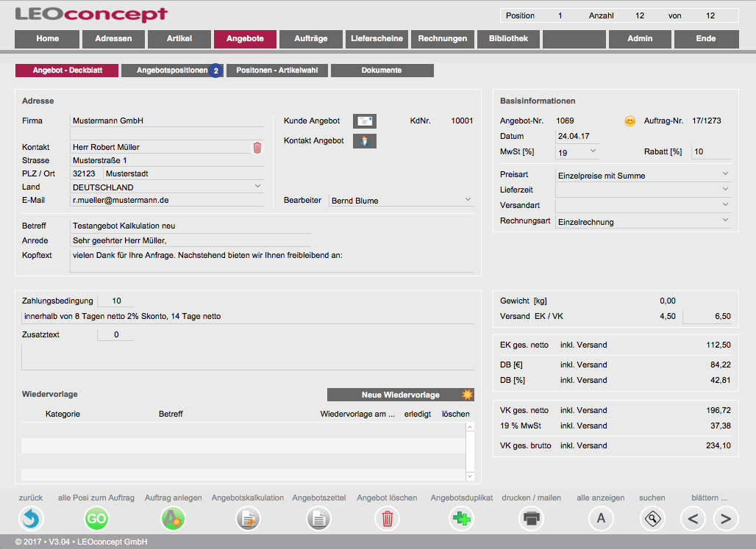The width and height of the screenshot is (756, 549).
Task: Click the green GO icon
Action: [96, 519]
